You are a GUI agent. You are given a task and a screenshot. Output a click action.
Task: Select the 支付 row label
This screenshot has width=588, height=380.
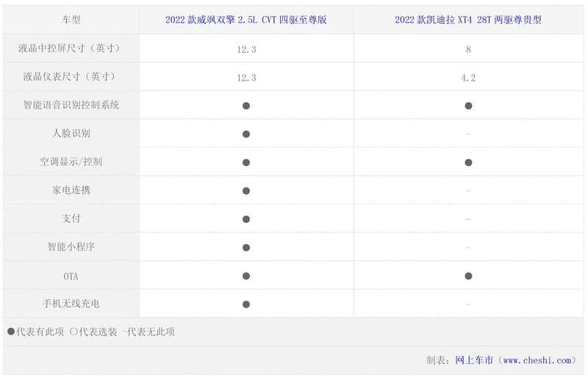[x=71, y=218]
